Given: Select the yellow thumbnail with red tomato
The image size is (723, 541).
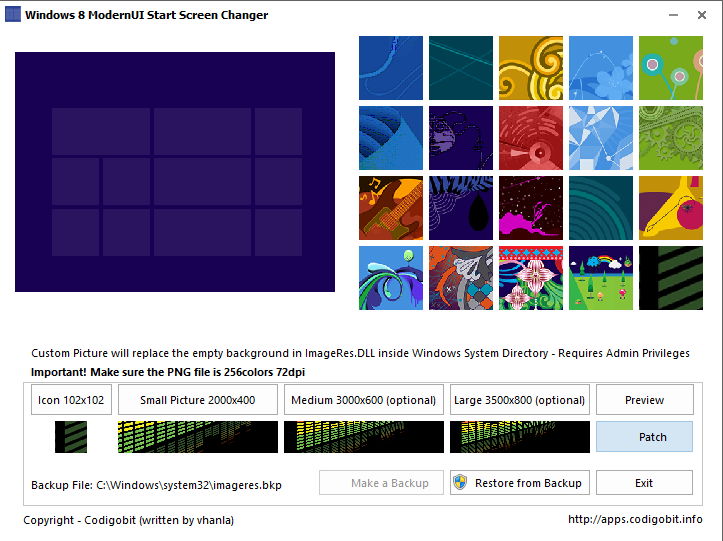Looking at the screenshot, I should 671,208.
